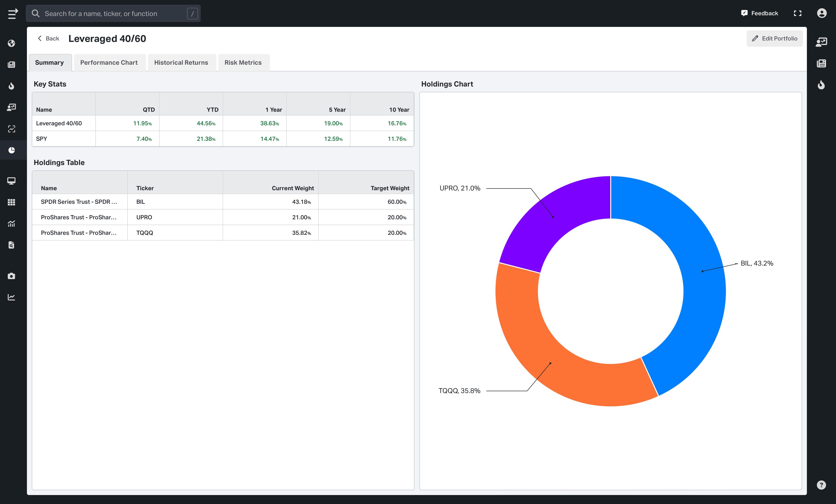
Task: Expand the sidebar menu arrow icon
Action: [13, 14]
